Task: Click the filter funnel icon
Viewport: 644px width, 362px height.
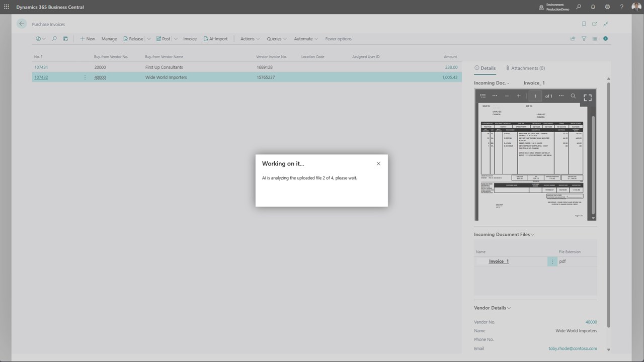Action: 584,39
